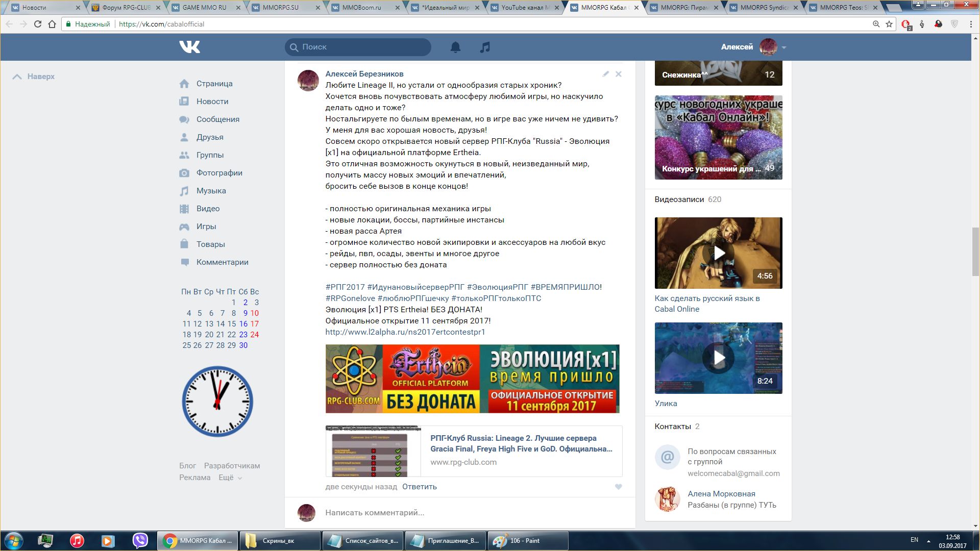
Task: Switch to the YouTube канал tab
Action: point(525,8)
